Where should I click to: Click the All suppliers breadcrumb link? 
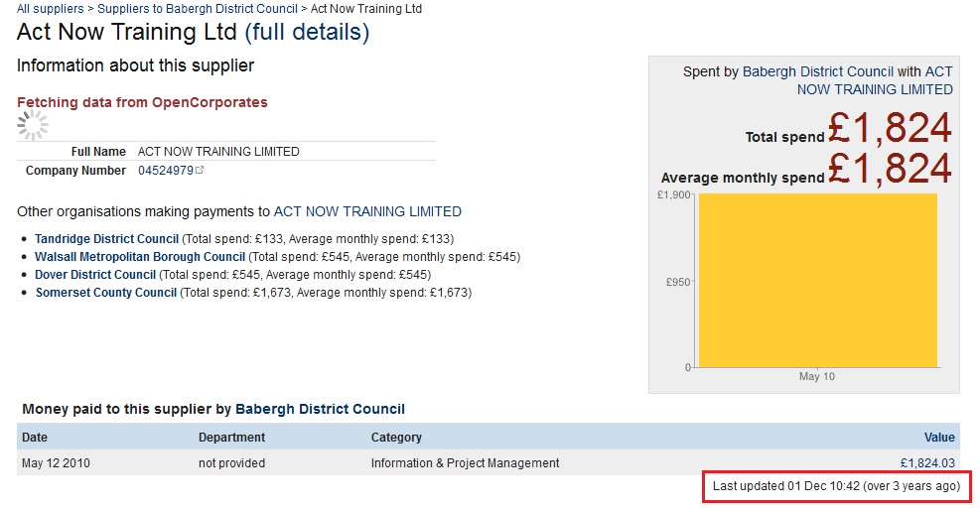(x=50, y=8)
